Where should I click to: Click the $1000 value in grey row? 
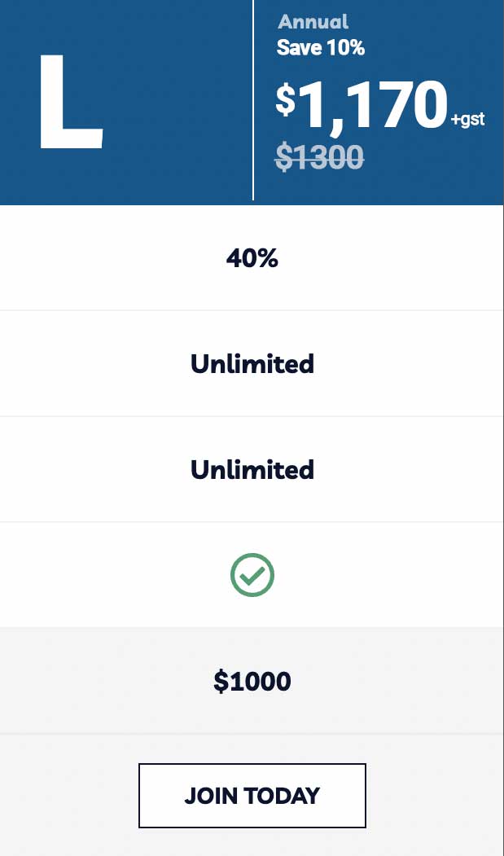pyautogui.click(x=252, y=682)
